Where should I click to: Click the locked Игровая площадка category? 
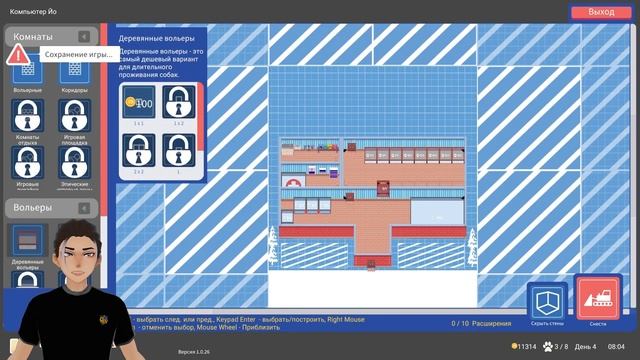tap(74, 116)
